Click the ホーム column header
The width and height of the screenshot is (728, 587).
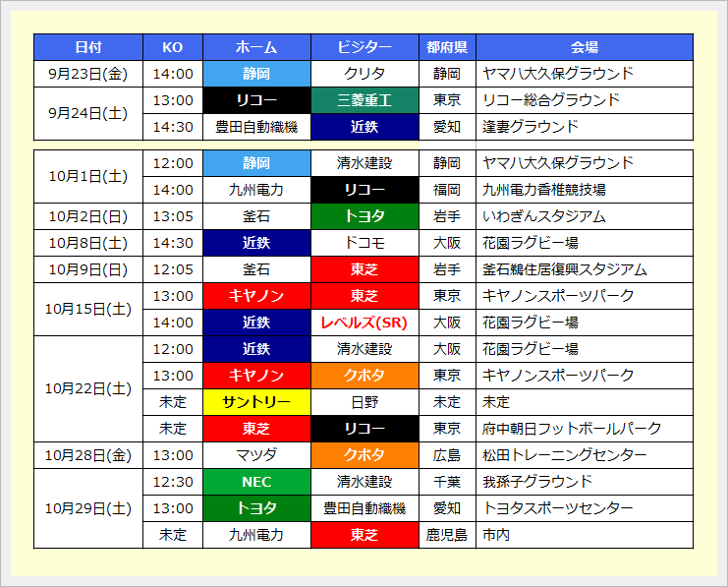pos(256,47)
